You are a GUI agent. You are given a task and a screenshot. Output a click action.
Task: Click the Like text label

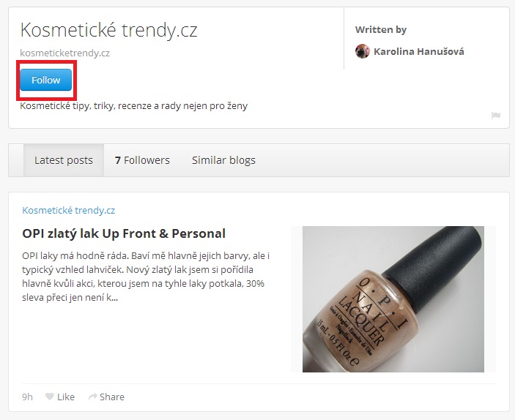tap(66, 397)
